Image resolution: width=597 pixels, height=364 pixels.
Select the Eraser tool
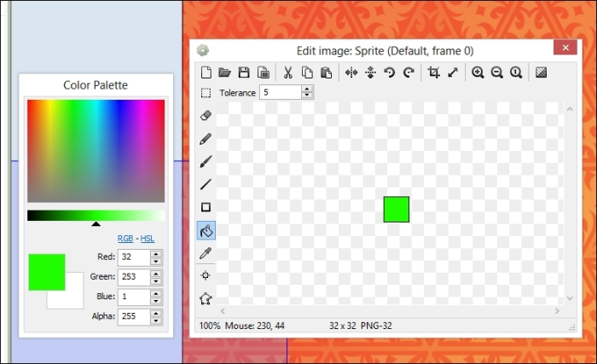pos(206,115)
